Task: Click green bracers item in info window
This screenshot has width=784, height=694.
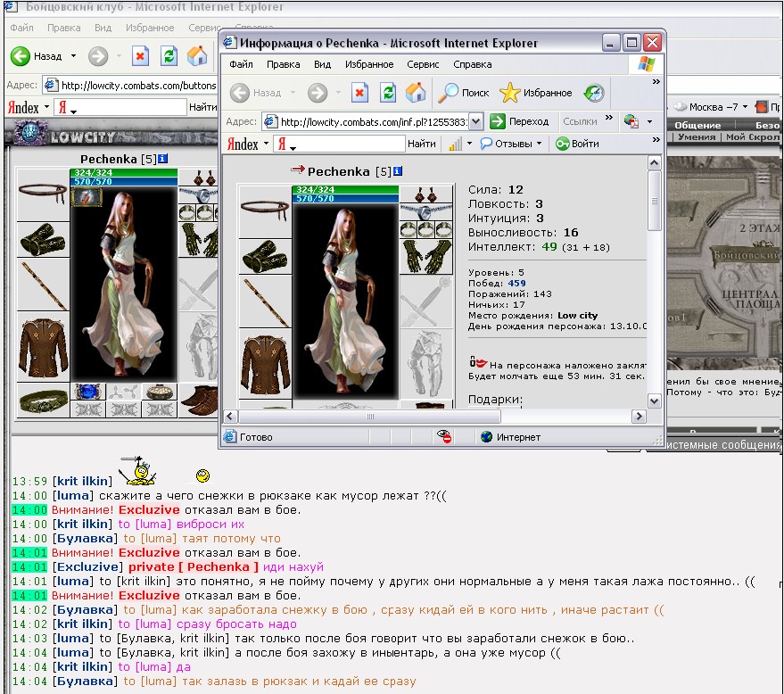Action: coord(265,256)
